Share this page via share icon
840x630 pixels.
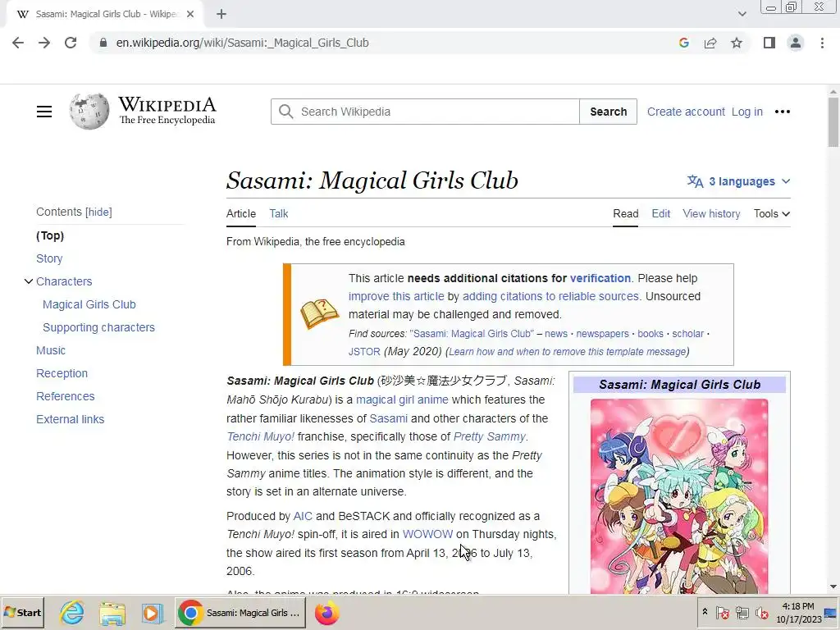coord(710,43)
